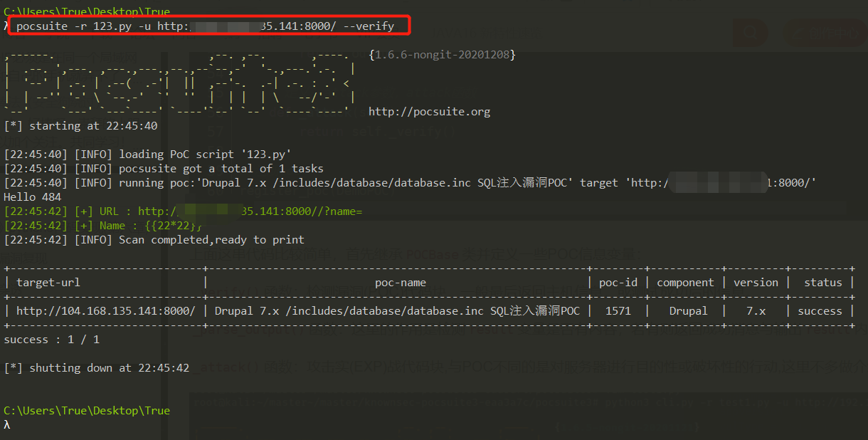Viewport: 868px width, 440px height.
Task: Click the final λ prompt input line
Action: pyautogui.click(x=7, y=425)
